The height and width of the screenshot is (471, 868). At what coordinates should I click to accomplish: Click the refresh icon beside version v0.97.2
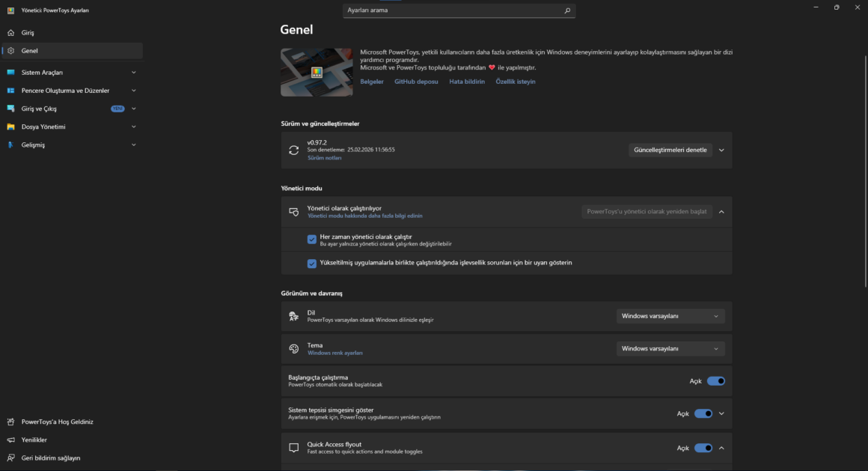point(294,150)
